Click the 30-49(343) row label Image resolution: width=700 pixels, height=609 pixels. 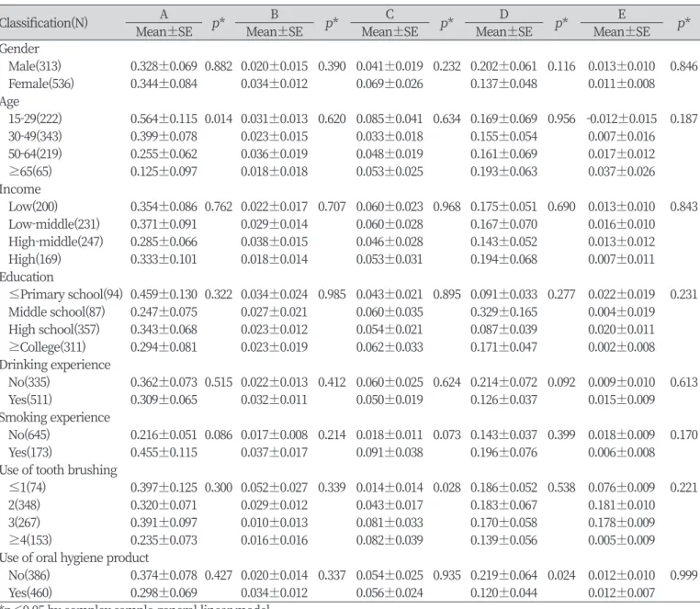[x=35, y=136]
